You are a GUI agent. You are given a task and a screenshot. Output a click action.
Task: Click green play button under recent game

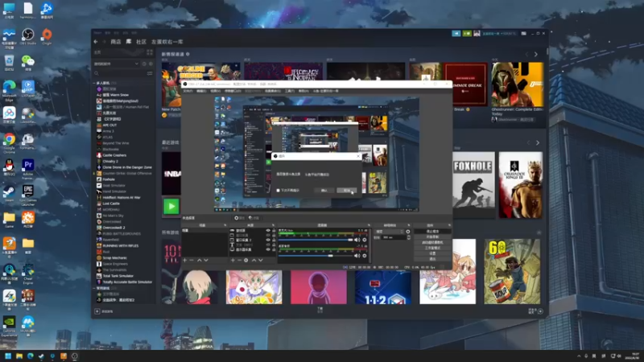tap(171, 206)
